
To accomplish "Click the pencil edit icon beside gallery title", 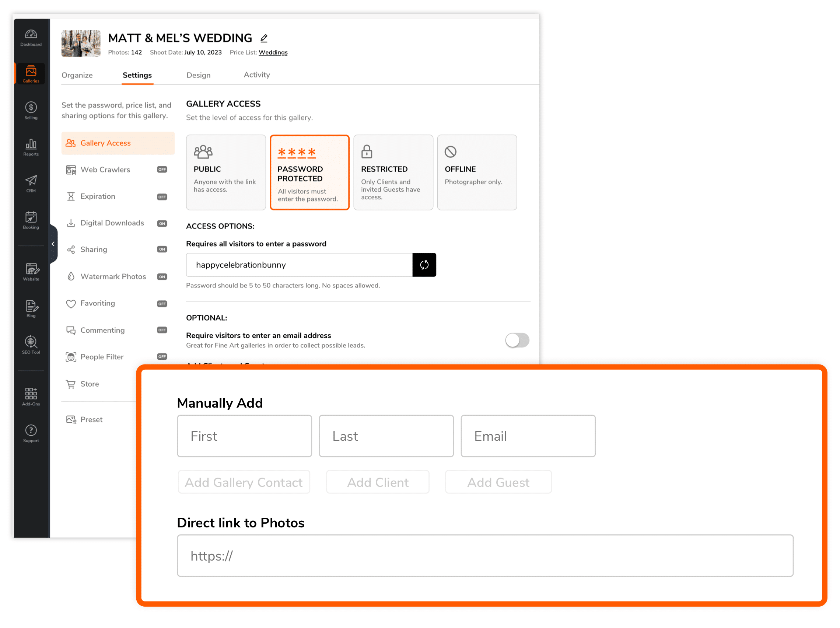I will pyautogui.click(x=264, y=38).
